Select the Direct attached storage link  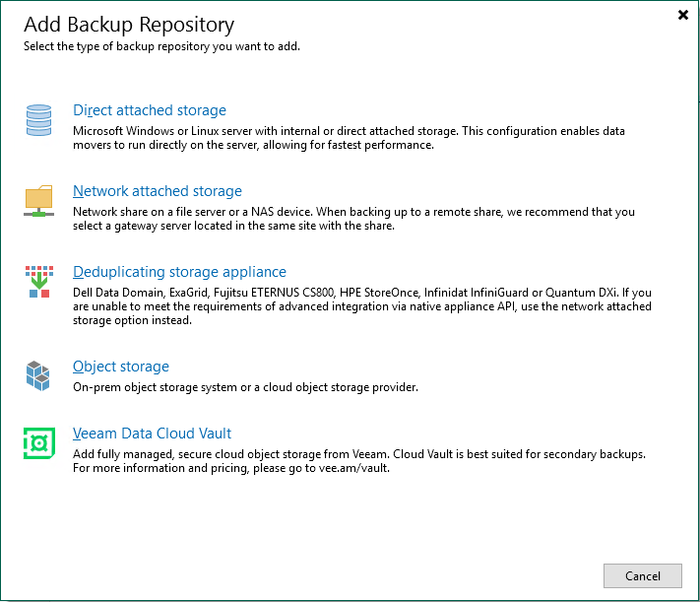click(x=150, y=110)
